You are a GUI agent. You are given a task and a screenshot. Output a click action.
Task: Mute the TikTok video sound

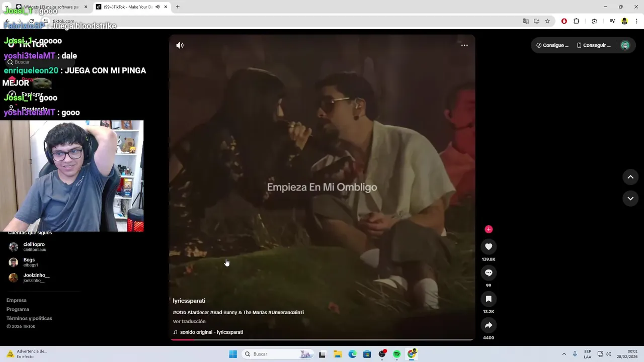click(180, 45)
